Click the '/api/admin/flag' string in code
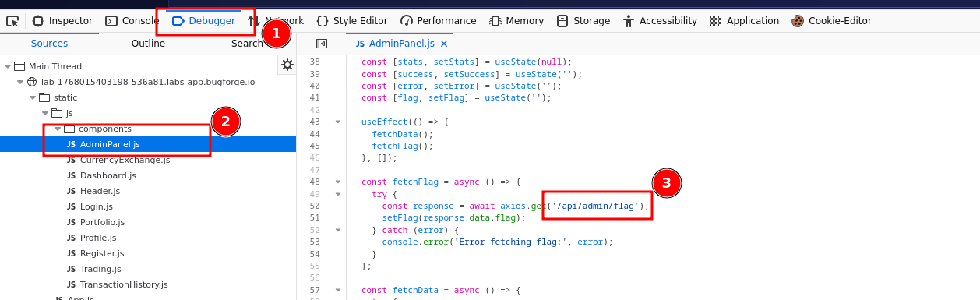The height and width of the screenshot is (300, 980). click(x=595, y=206)
